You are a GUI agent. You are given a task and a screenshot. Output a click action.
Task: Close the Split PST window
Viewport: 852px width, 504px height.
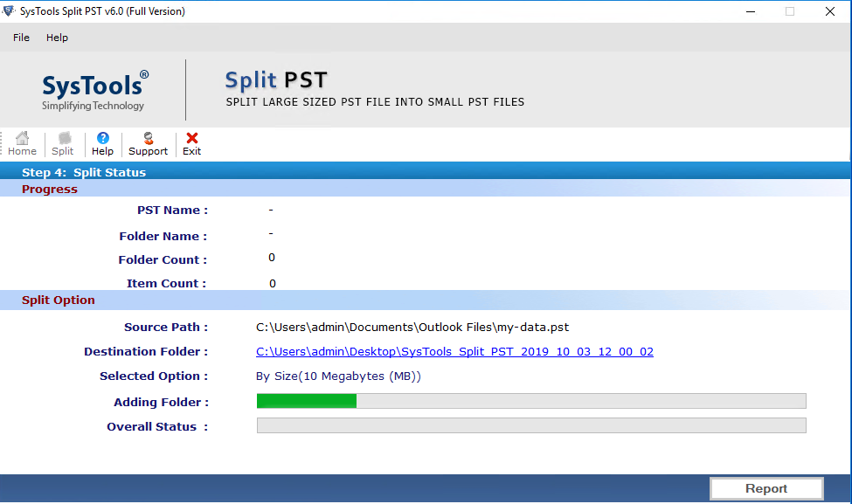(x=830, y=11)
